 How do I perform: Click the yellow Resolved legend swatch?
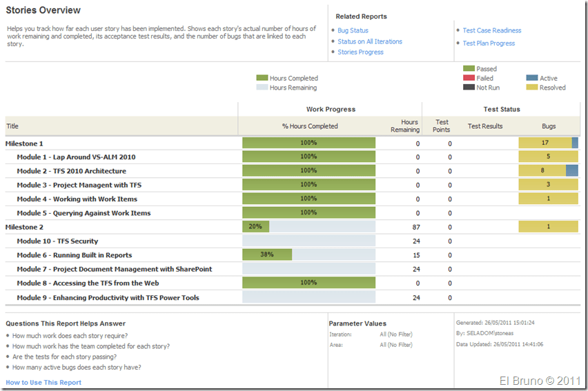[531, 88]
